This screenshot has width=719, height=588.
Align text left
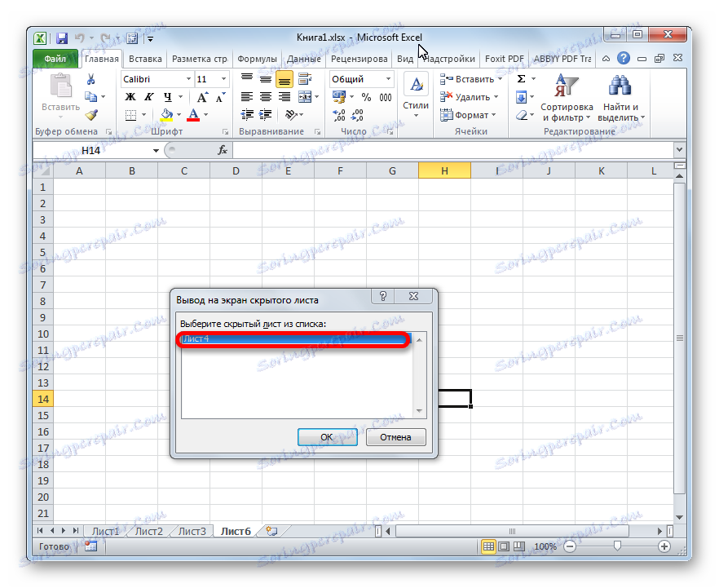247,97
